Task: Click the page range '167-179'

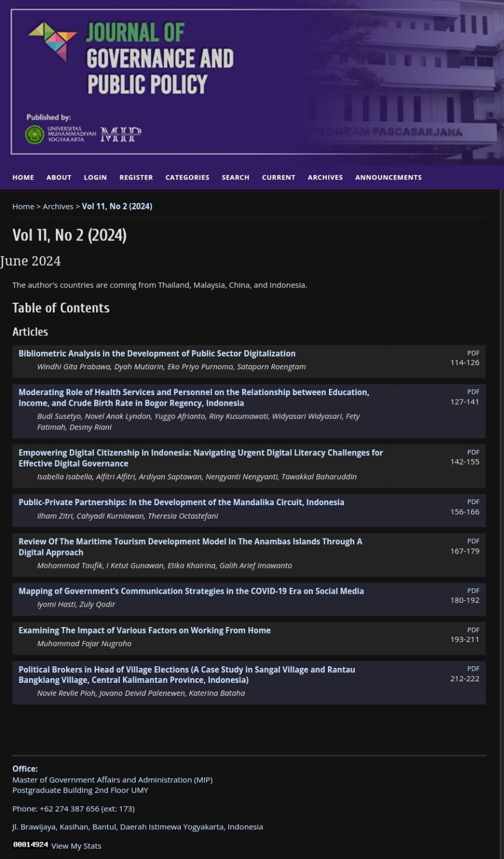Action: pyautogui.click(x=465, y=551)
